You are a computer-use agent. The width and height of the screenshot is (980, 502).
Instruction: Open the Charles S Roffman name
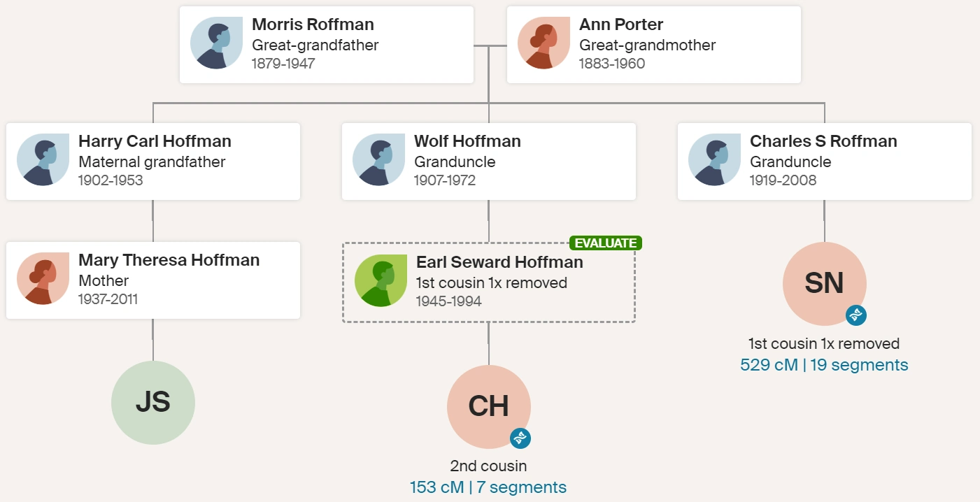tap(823, 141)
